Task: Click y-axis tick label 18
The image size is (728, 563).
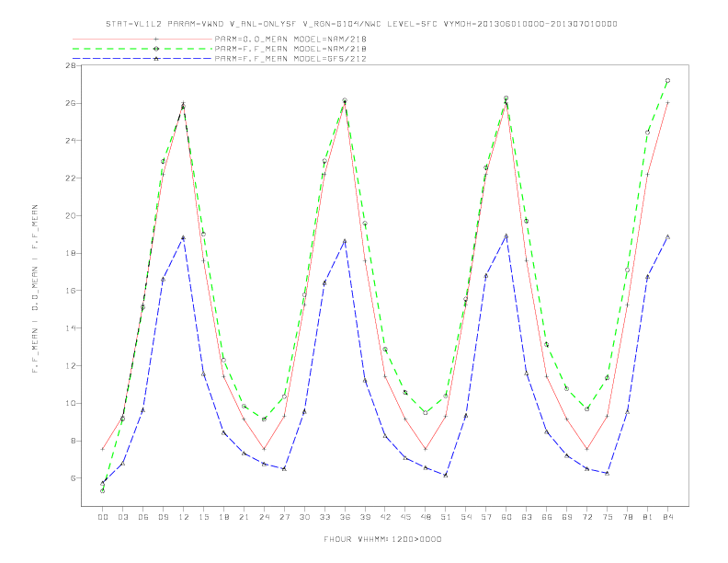Action: click(x=71, y=253)
